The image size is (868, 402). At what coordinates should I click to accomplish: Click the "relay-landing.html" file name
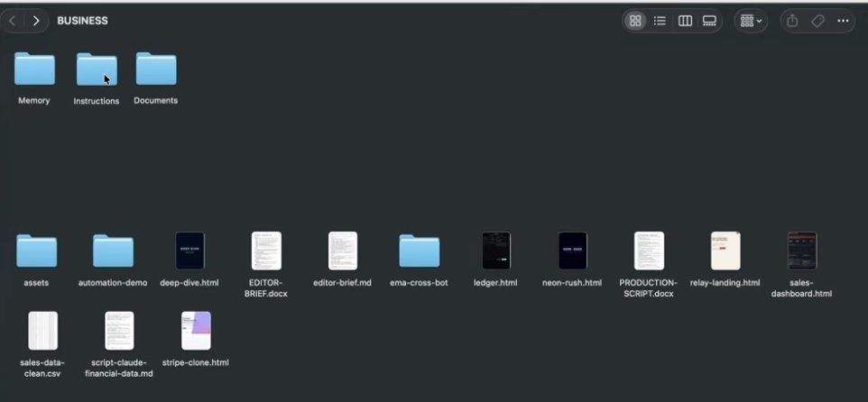725,283
